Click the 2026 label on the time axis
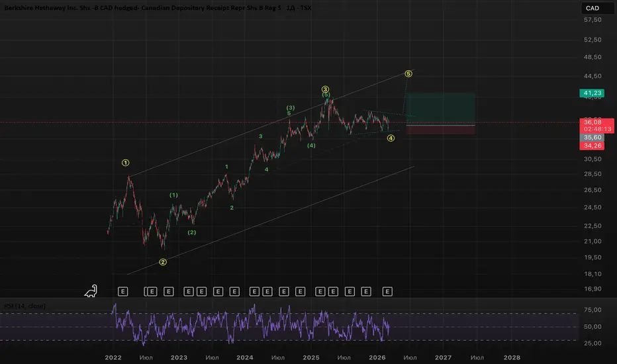Viewport: 617px width, 364px height. tap(377, 357)
